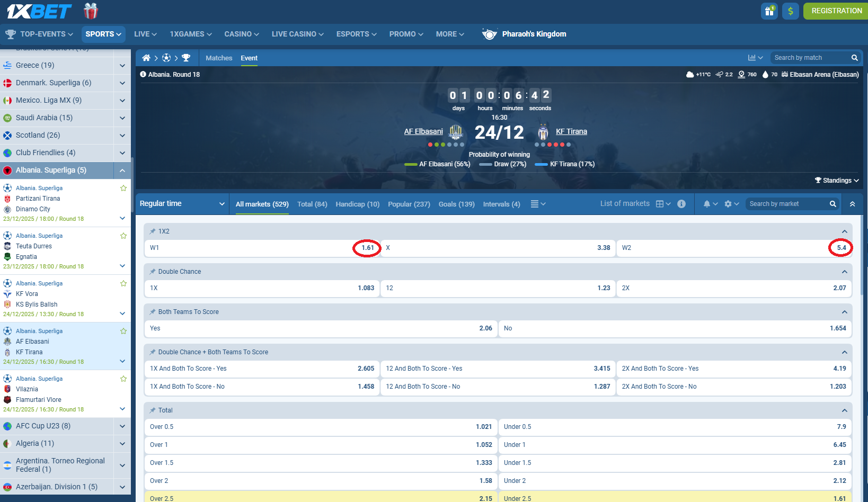Open the Regular time dropdown
The height and width of the screenshot is (502, 868).
[182, 203]
